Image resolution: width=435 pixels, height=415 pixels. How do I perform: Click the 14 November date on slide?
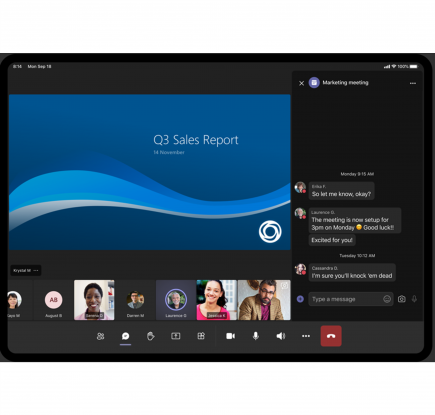(169, 152)
